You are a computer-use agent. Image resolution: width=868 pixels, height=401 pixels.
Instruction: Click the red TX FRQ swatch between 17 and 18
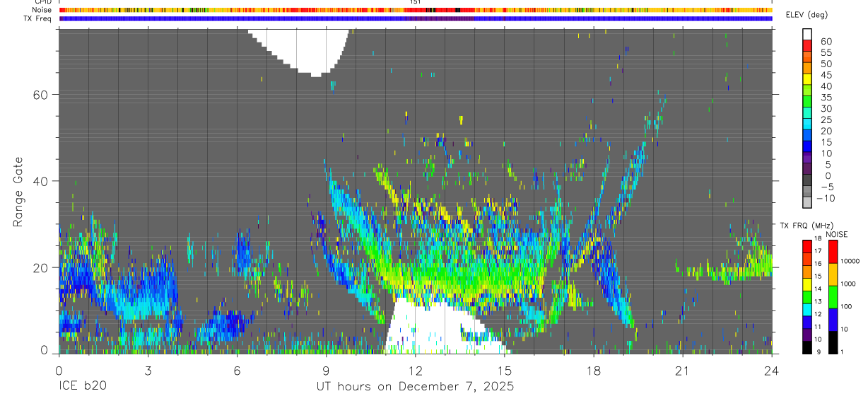click(x=807, y=246)
